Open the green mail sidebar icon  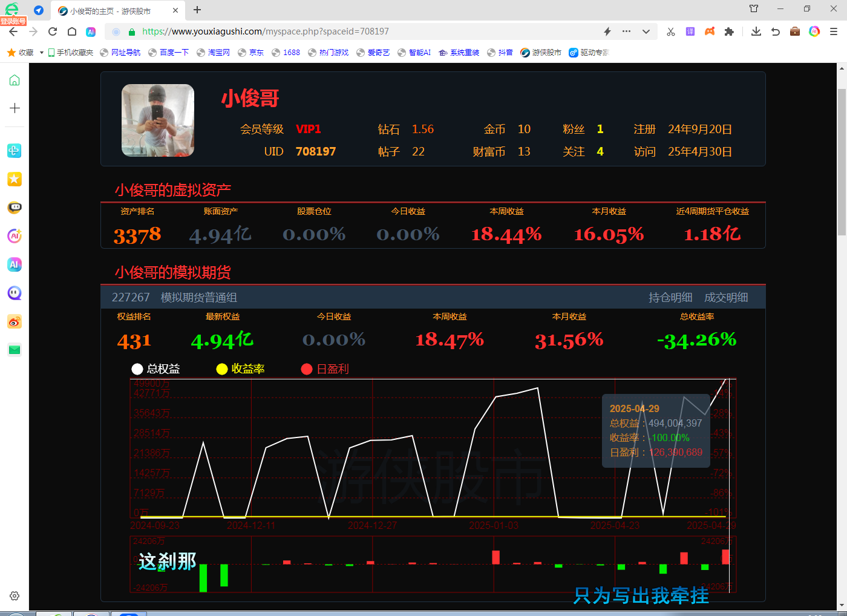15,350
